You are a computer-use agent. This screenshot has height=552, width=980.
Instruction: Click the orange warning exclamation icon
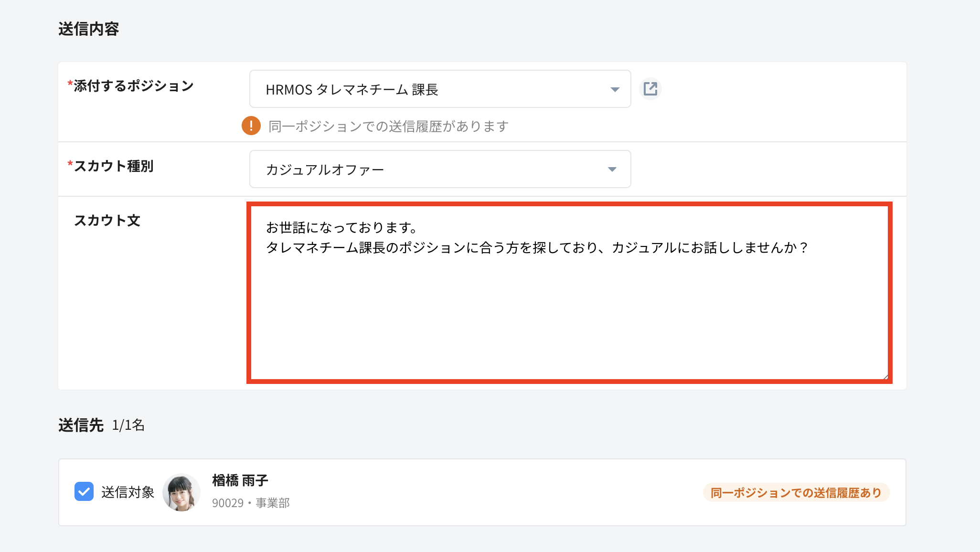(x=251, y=126)
